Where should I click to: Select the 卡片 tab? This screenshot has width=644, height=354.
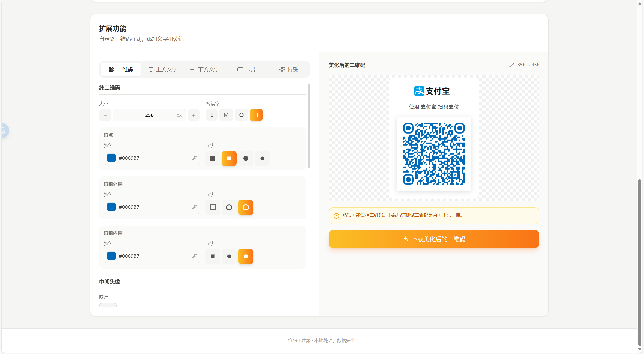point(247,69)
